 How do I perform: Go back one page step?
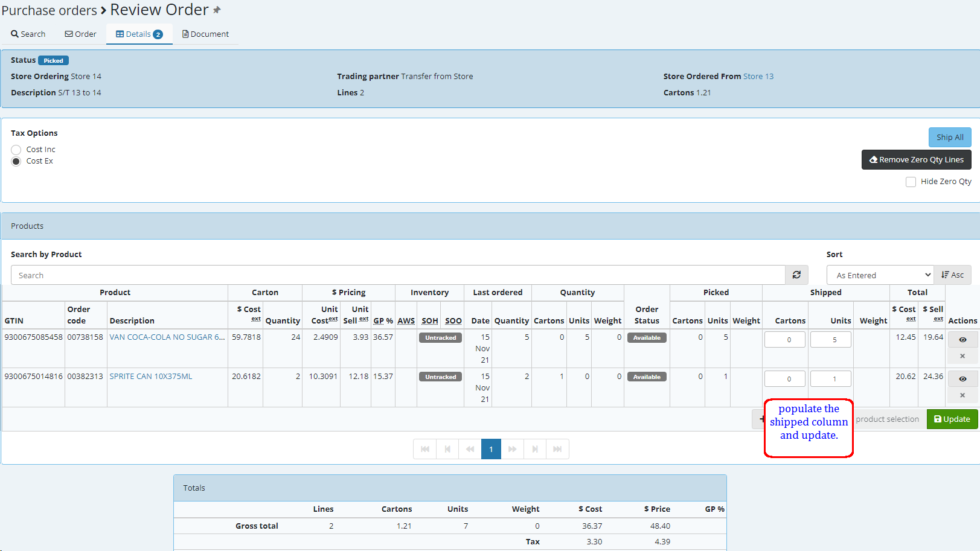pyautogui.click(x=447, y=449)
